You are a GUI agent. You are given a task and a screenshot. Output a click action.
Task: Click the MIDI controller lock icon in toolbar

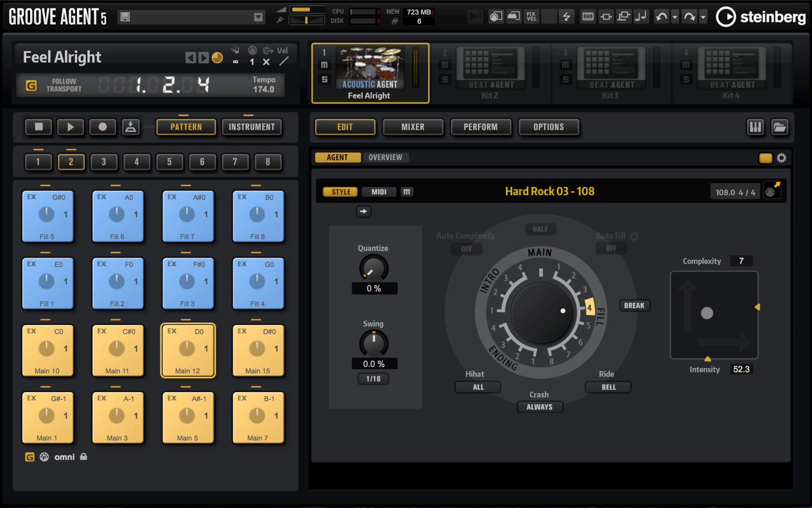coord(496,17)
